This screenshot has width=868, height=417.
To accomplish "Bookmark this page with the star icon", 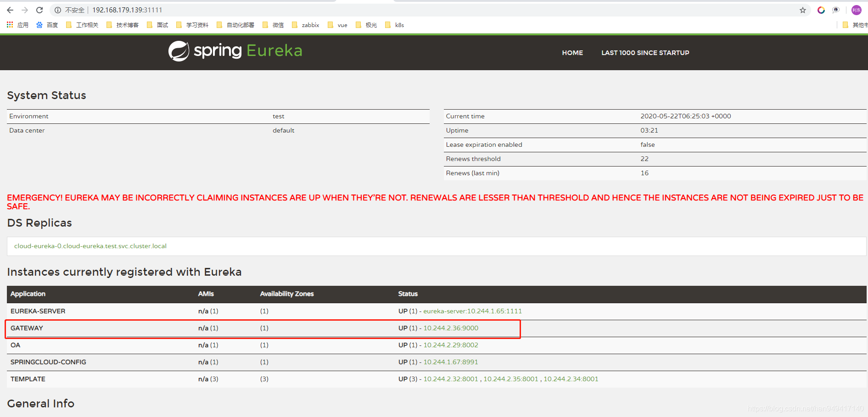I will coord(803,10).
